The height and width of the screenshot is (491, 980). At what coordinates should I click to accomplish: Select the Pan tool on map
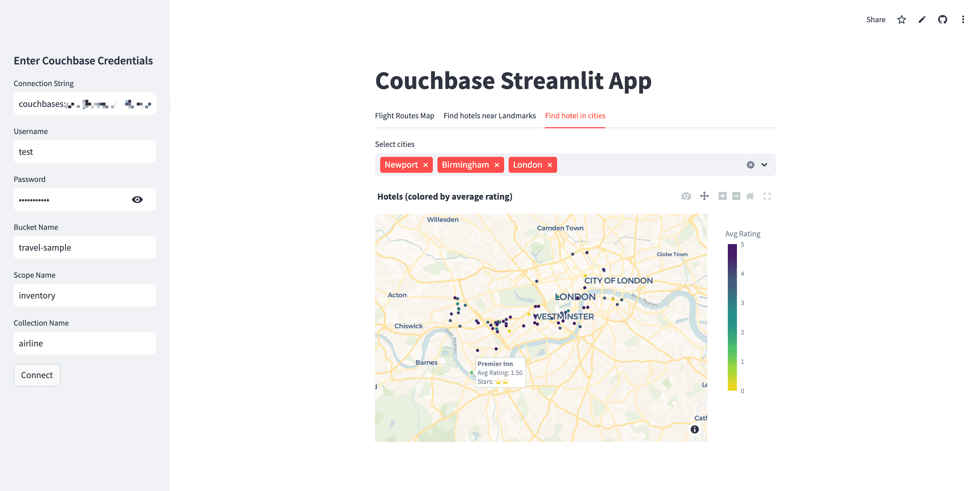point(704,196)
